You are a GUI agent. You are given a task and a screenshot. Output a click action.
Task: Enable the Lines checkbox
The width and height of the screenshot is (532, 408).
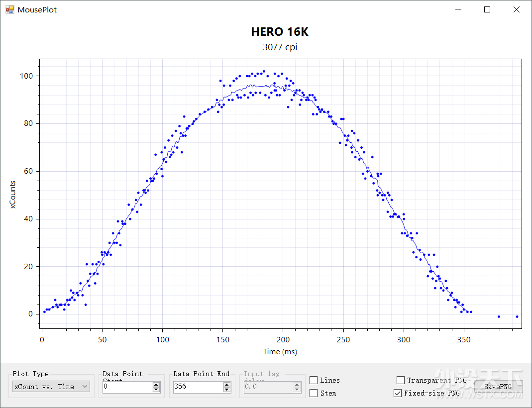click(314, 380)
